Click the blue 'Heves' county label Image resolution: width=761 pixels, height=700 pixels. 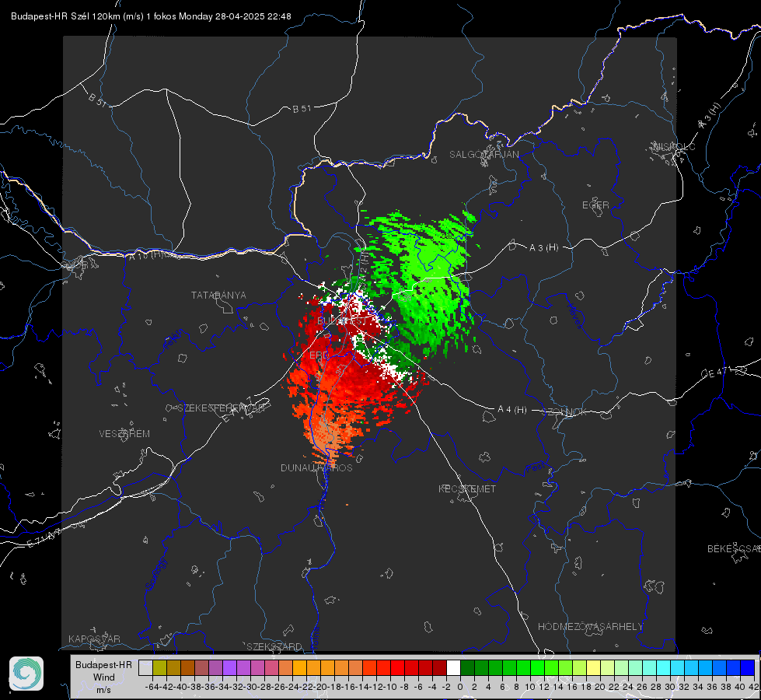click(574, 317)
